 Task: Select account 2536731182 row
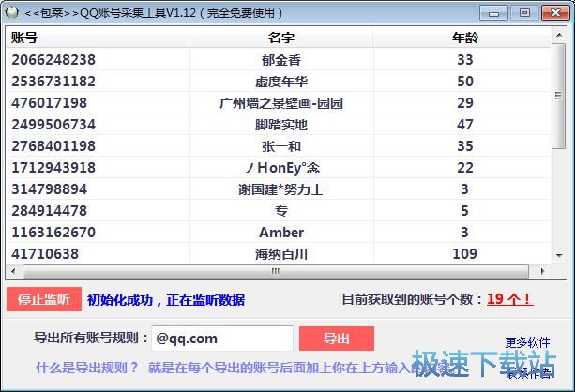click(279, 81)
